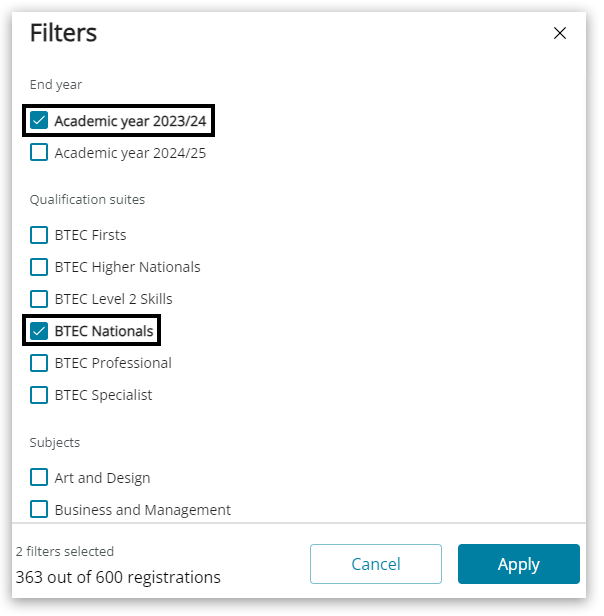Tick the BTEC Firsts checkbox
This screenshot has height=616, width=604.
click(39, 235)
